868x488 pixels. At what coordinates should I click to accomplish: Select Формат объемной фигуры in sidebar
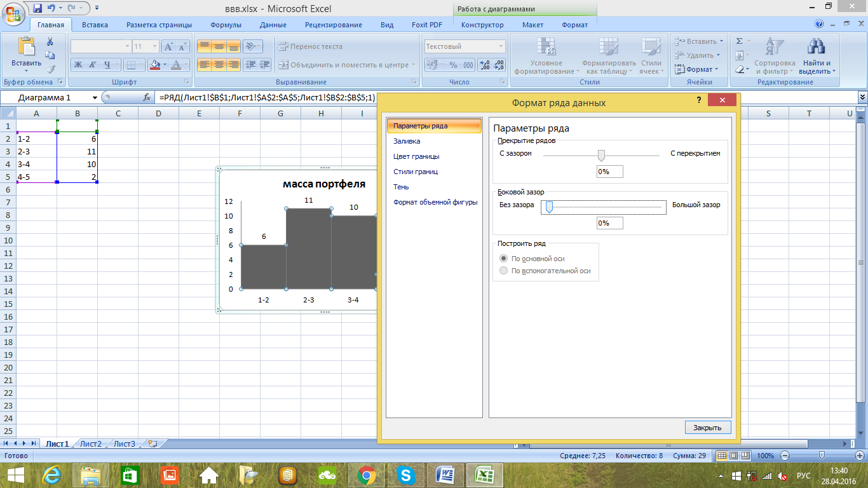tap(434, 202)
